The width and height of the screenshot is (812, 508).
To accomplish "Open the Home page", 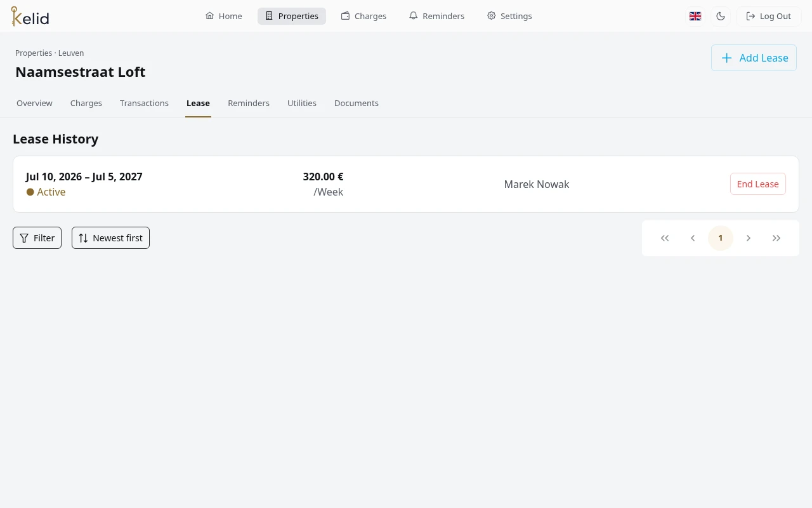I will (x=223, y=16).
